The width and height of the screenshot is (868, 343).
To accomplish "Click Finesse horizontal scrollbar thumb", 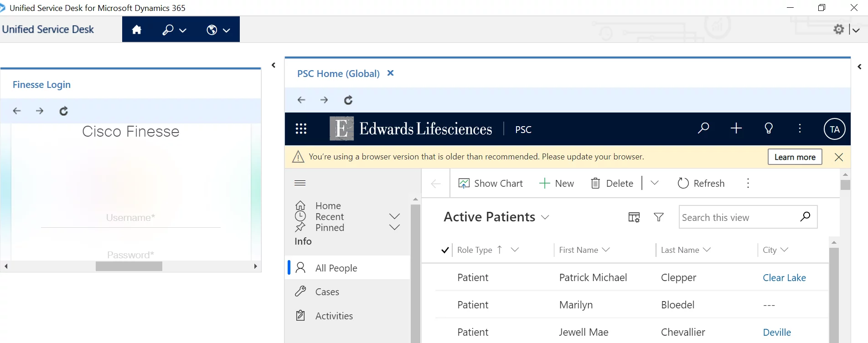I will click(x=129, y=266).
